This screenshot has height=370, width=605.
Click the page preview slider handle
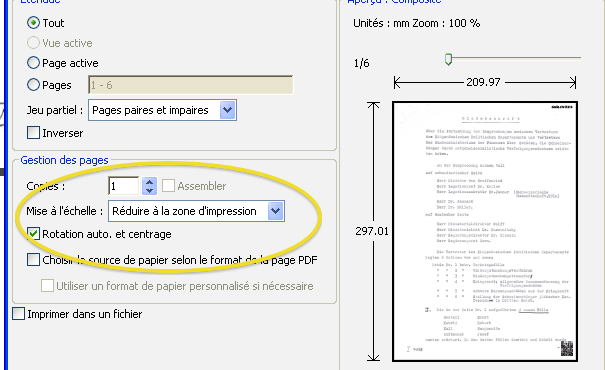click(x=448, y=59)
